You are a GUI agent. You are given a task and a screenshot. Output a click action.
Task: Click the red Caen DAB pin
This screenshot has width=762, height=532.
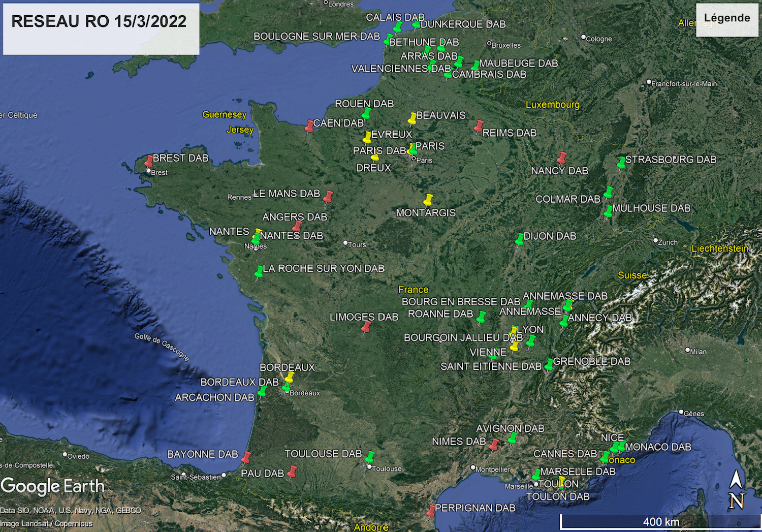(309, 126)
